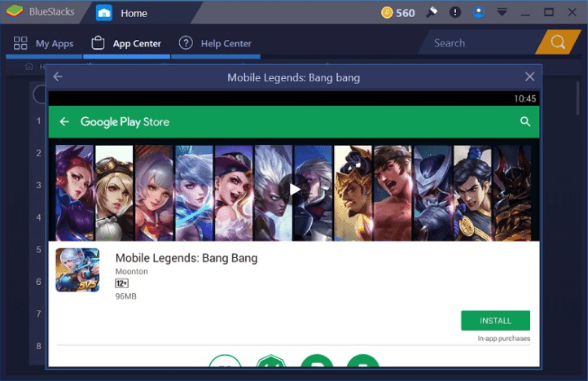588x381 pixels.
Task: Click the BlueStacks background home icon
Action: click(29, 67)
